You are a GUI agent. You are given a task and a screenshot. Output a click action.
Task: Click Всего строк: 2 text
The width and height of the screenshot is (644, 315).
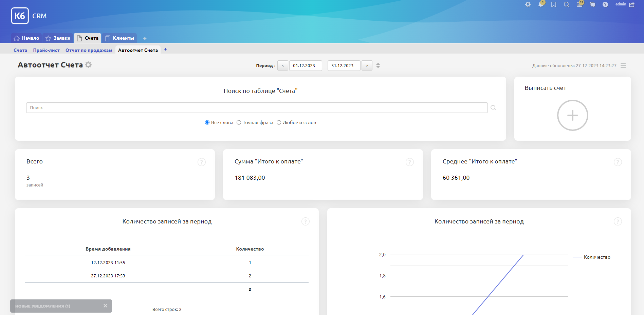point(167,309)
